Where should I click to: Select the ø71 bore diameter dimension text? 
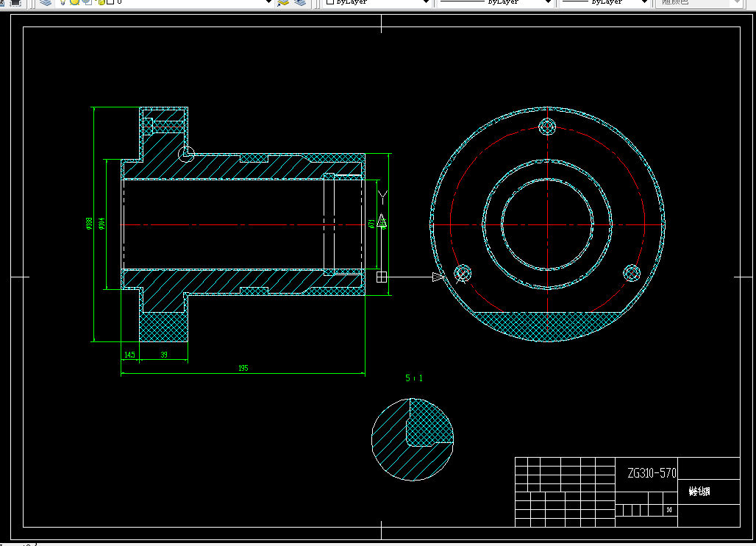[371, 224]
